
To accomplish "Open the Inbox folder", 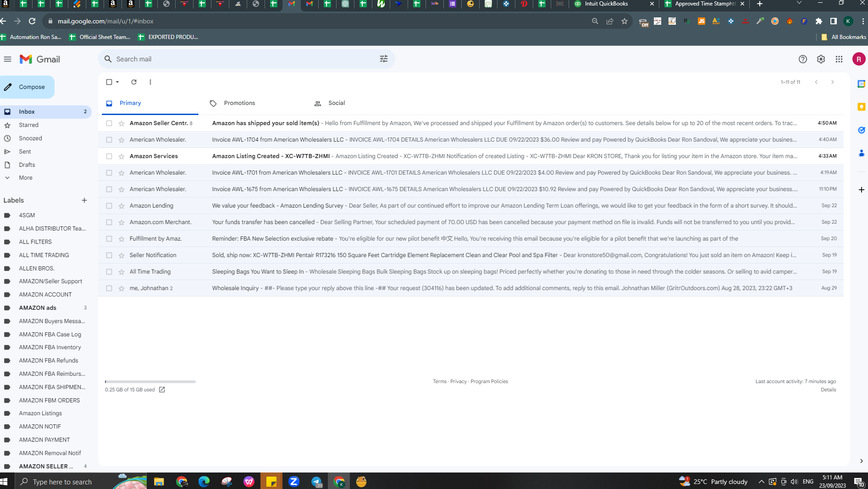I will [x=46, y=112].
